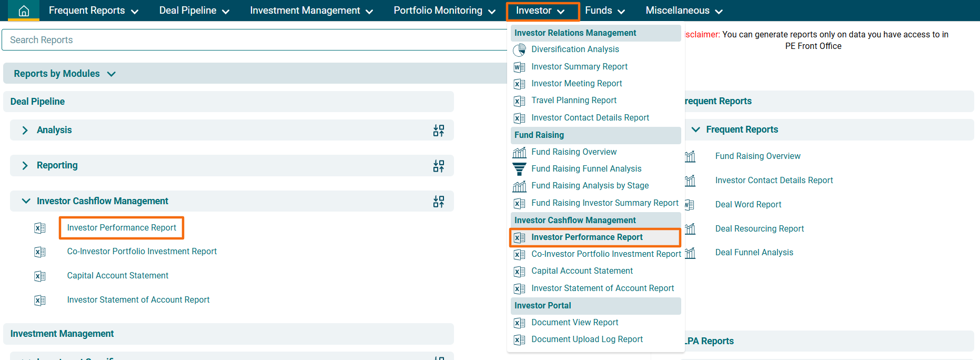Collapse the Frequent Reports panel on right

(695, 129)
